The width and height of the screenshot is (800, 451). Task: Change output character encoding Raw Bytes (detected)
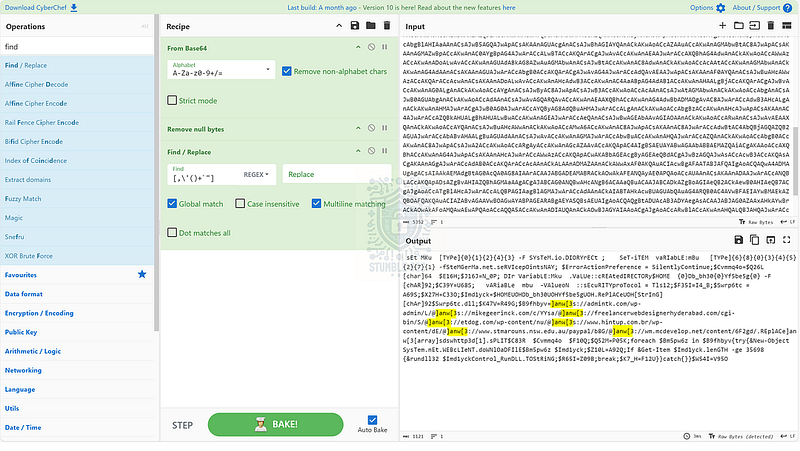(742, 437)
